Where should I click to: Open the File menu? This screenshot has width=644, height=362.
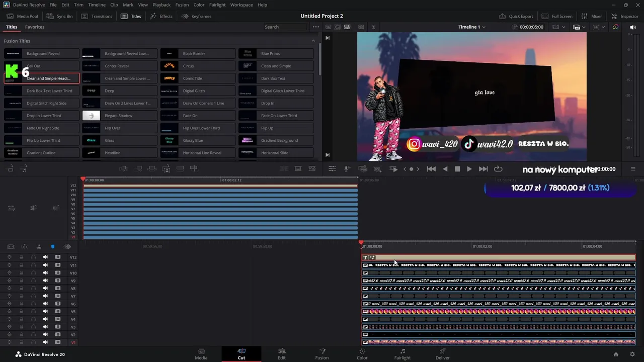point(53,5)
